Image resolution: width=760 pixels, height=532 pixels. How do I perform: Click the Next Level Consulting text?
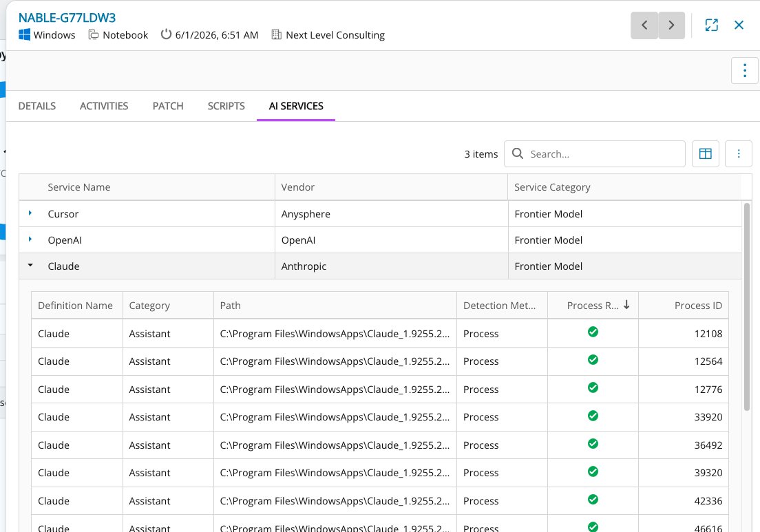click(x=335, y=35)
